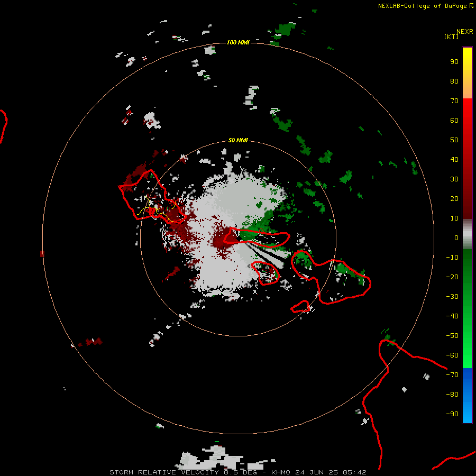Click the 0 value on velocity scale
The width and height of the screenshot is (476, 476).
(456, 238)
